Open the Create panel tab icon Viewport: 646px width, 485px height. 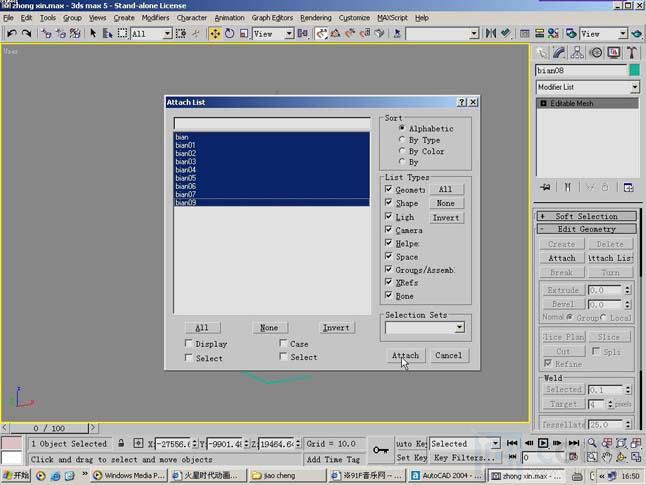tap(541, 52)
